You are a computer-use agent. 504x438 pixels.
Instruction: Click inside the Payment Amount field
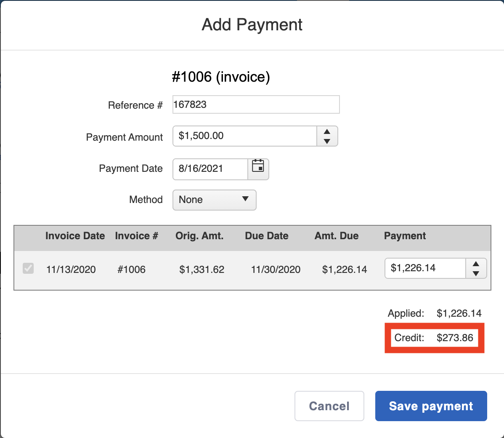coord(244,136)
